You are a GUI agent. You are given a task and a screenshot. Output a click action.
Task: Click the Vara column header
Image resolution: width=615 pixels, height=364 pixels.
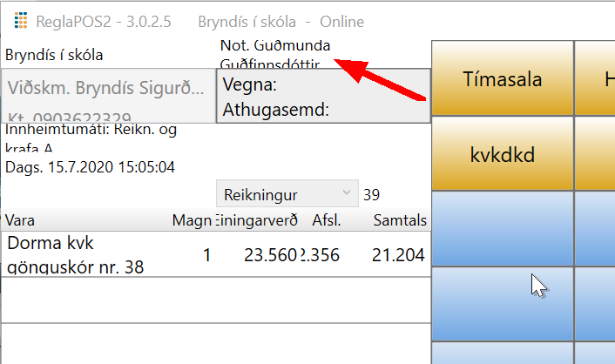coord(21,221)
